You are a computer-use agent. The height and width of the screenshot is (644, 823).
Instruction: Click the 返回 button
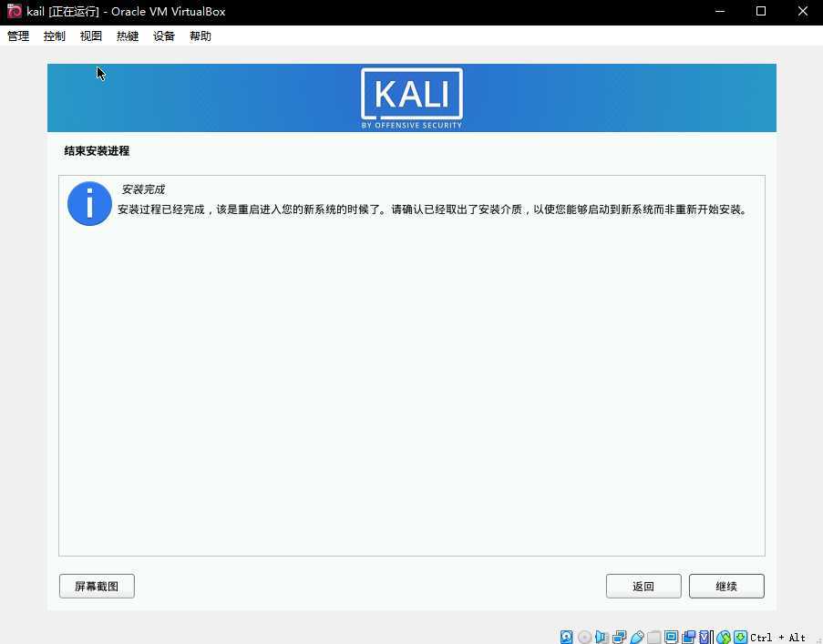pyautogui.click(x=643, y=586)
